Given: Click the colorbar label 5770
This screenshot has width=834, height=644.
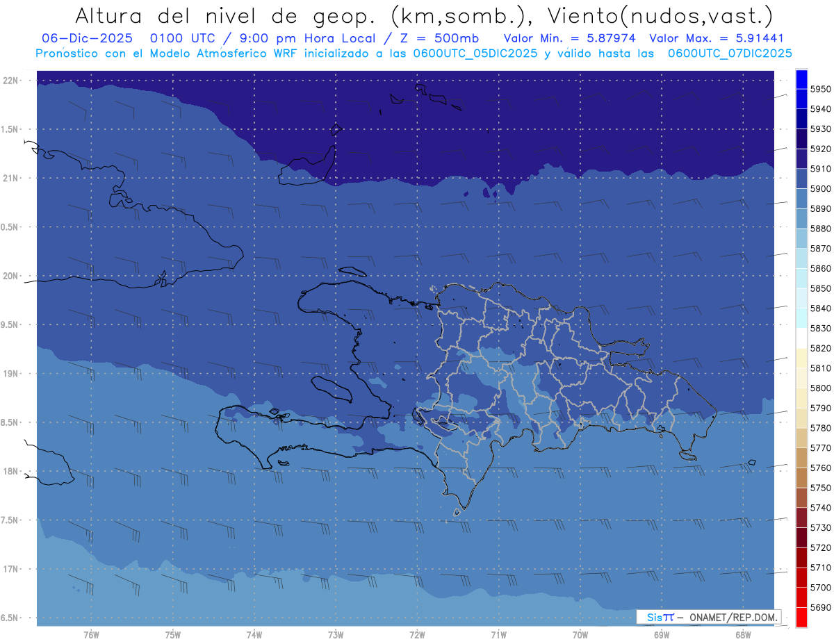Looking at the screenshot, I should coord(821,448).
